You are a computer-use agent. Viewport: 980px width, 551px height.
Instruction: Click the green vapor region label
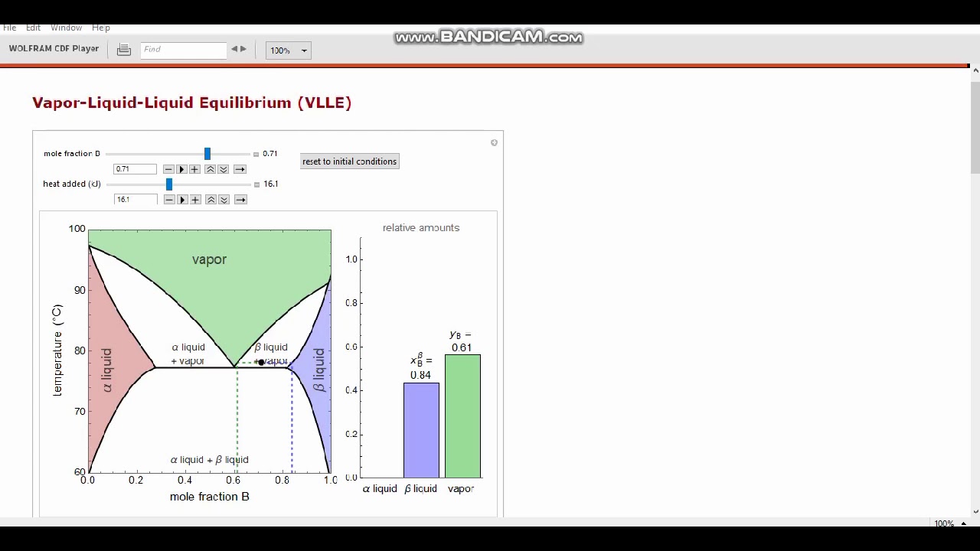pos(209,259)
